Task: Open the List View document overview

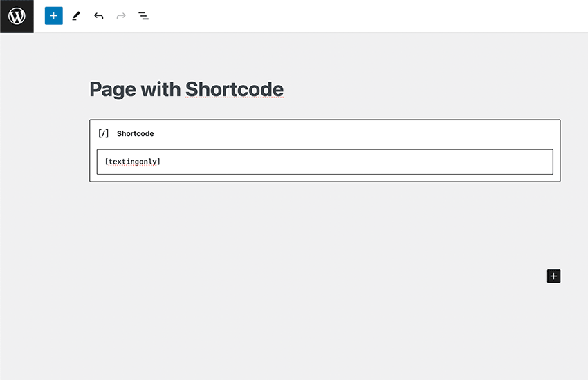Action: (143, 16)
